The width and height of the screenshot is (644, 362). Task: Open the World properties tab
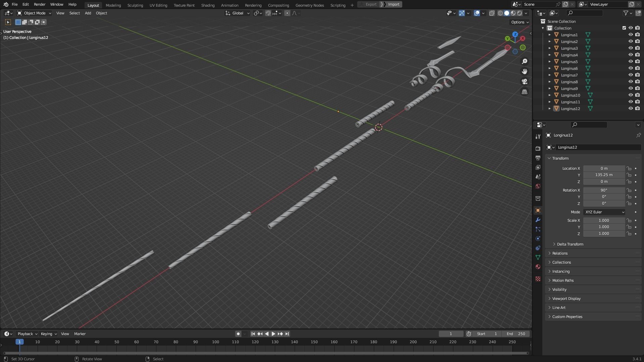(x=538, y=186)
